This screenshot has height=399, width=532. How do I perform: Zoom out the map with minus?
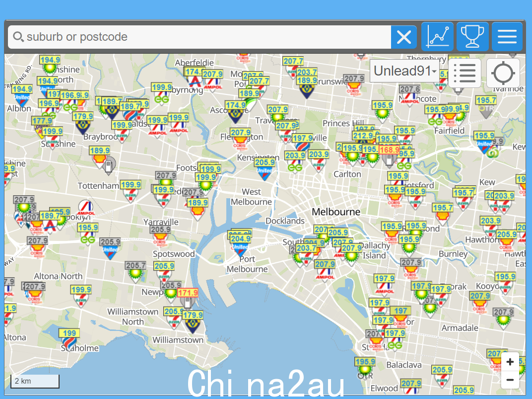510,380
